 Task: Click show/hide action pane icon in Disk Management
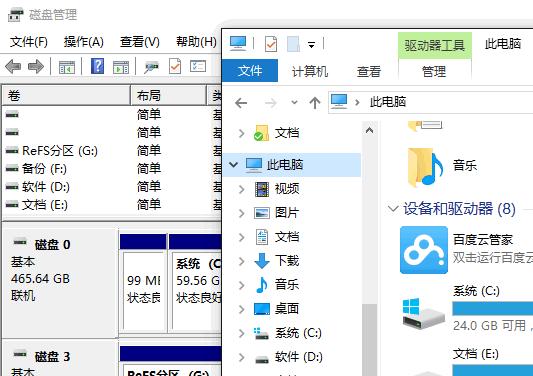point(121,67)
